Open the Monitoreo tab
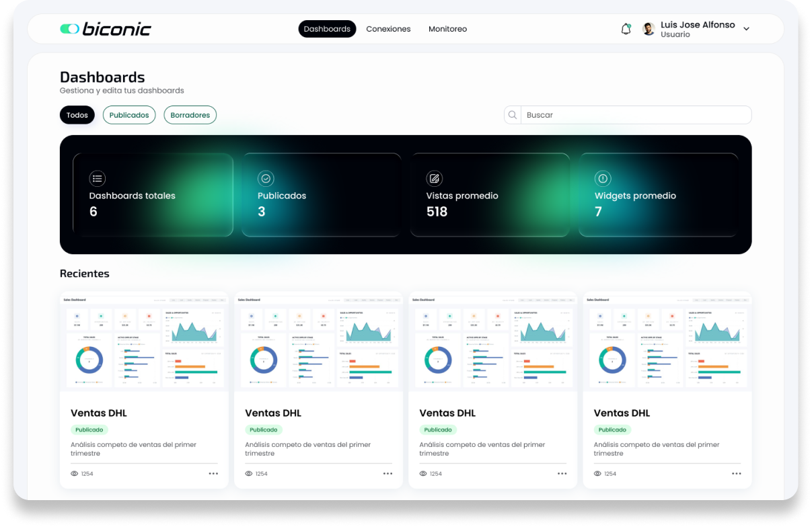812x527 pixels. coord(447,29)
